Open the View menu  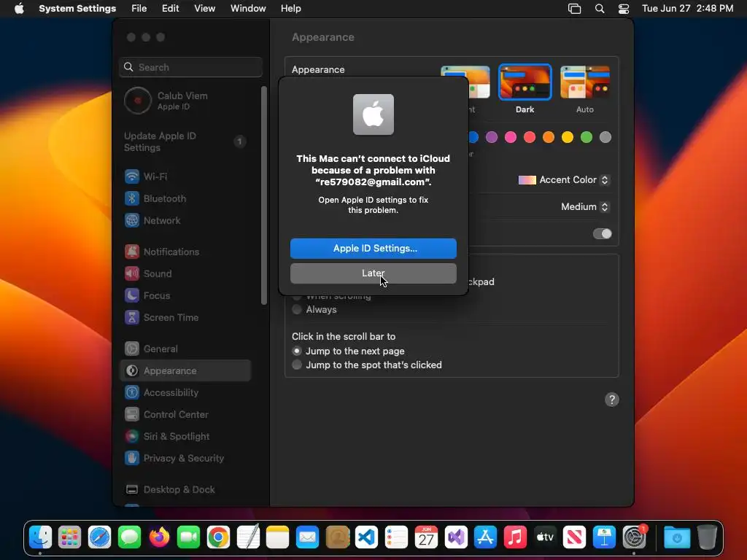(204, 9)
